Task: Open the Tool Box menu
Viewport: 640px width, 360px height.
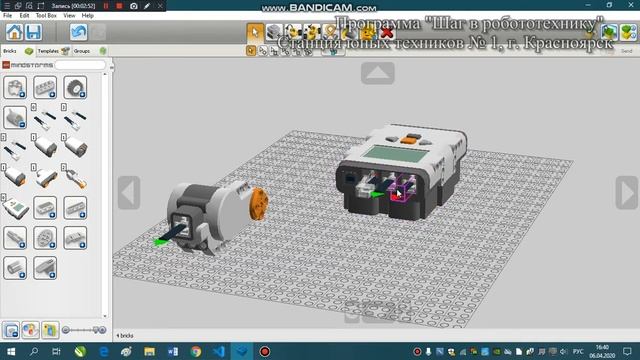Action: click(46, 16)
